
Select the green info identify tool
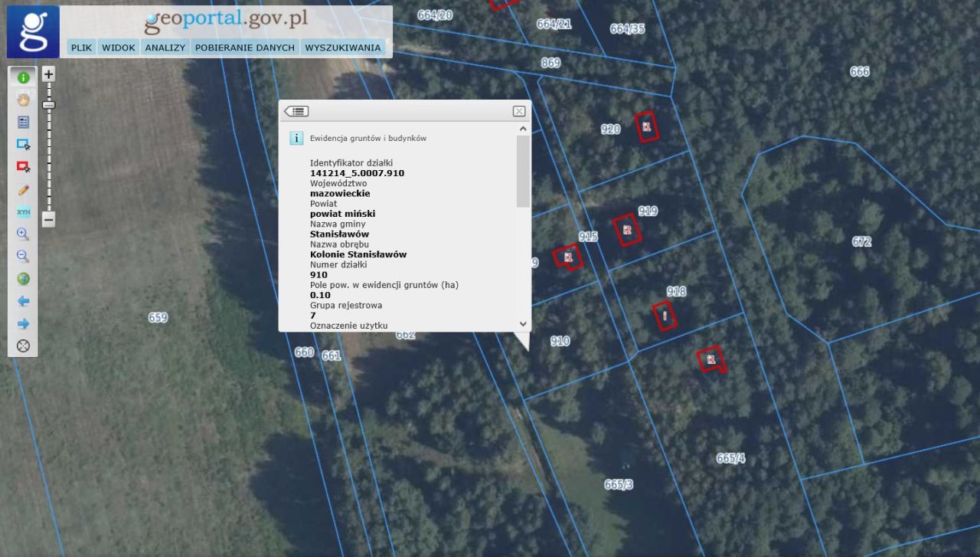pyautogui.click(x=23, y=77)
